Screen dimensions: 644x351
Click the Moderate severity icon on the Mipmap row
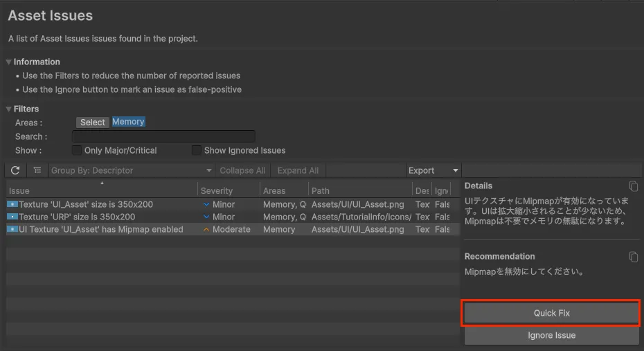point(206,229)
